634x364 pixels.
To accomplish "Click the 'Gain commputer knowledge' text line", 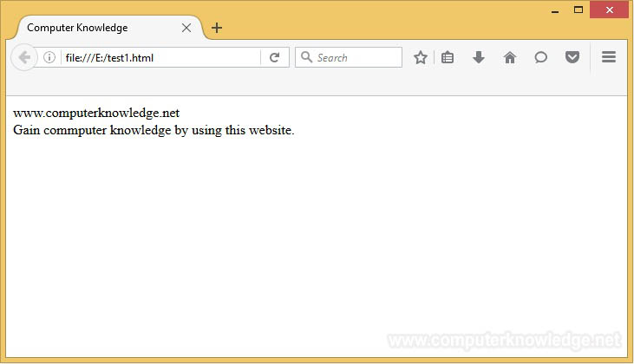I will pos(154,130).
